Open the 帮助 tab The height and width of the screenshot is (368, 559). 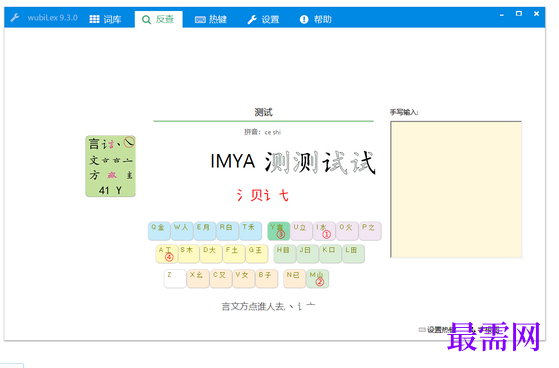(x=316, y=19)
